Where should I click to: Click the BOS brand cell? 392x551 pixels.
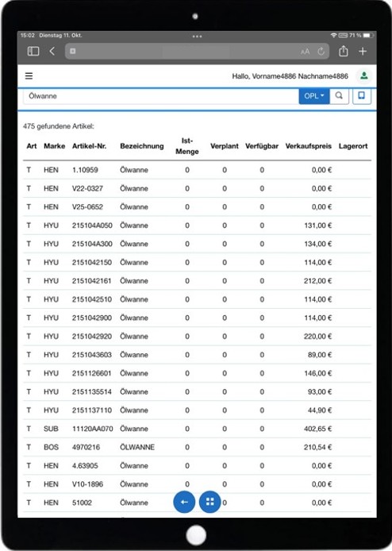point(51,447)
